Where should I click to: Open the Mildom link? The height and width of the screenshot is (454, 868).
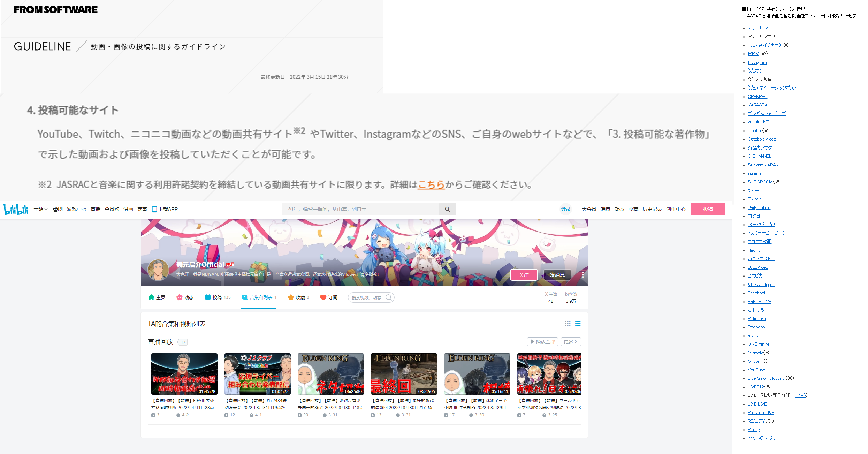[754, 361]
